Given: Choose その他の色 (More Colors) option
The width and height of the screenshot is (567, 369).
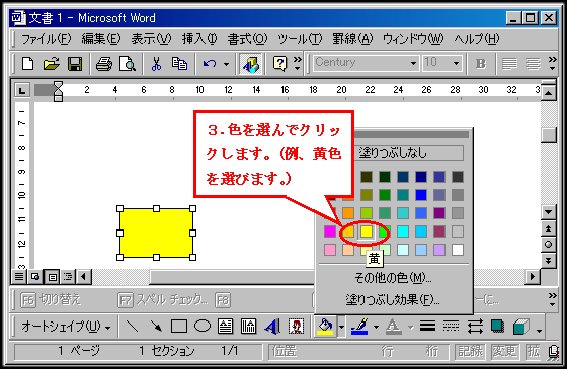Looking at the screenshot, I should [x=392, y=278].
